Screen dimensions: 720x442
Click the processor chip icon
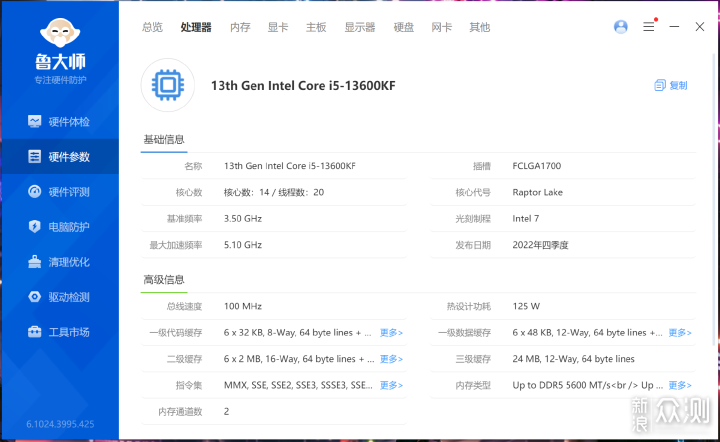tap(168, 85)
